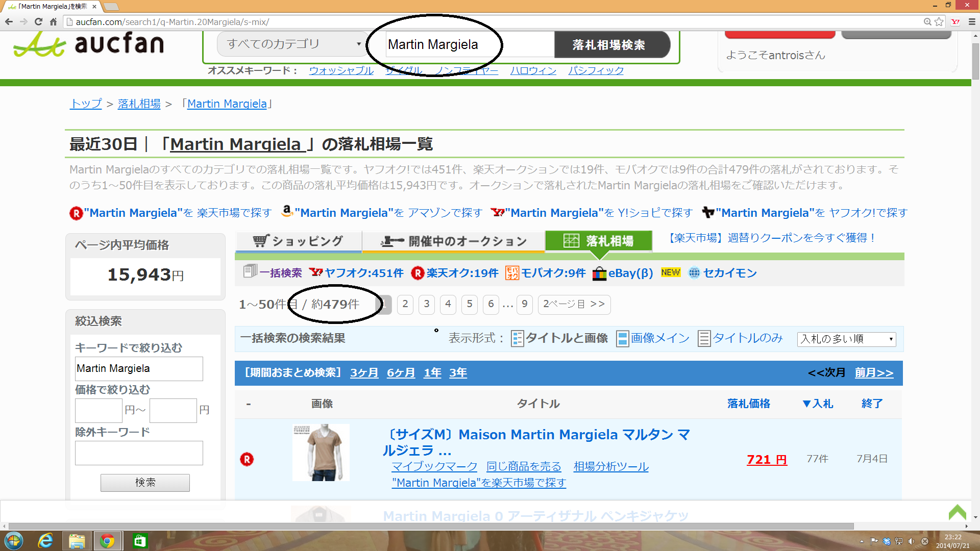The image size is (980, 551).
Task: Click the 除外キーワード input field
Action: pos(139,453)
